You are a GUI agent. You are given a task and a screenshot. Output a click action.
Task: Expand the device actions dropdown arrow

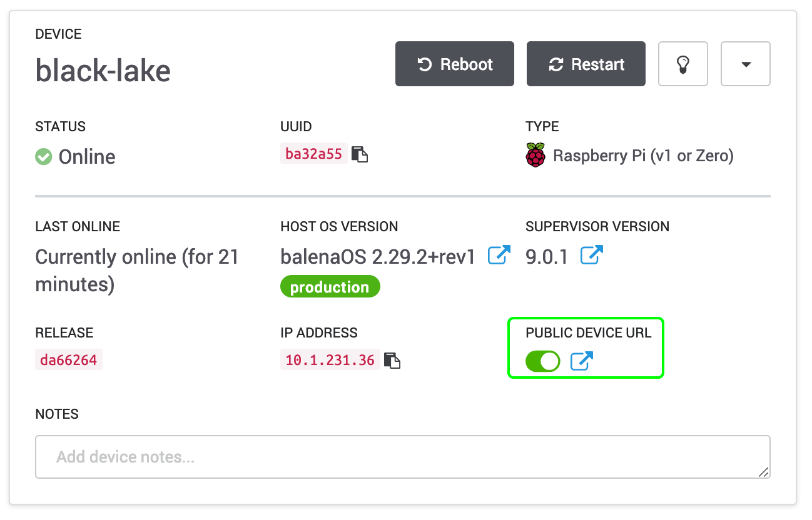click(746, 64)
